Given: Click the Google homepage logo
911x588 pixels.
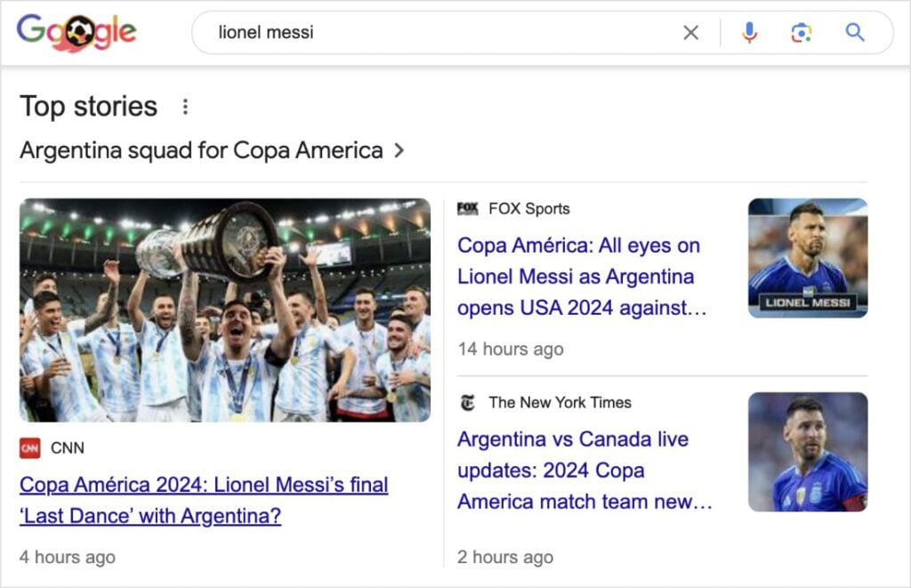Looking at the screenshot, I should coord(76,32).
